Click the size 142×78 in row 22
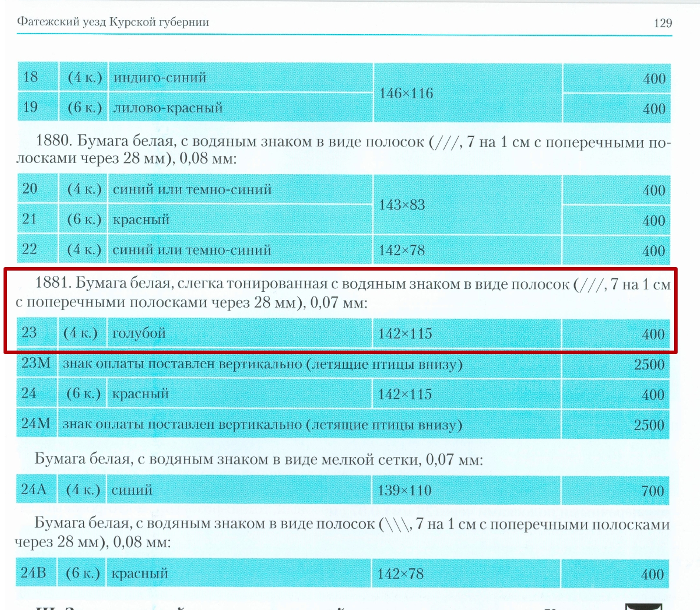Viewport: 700px width, 610px height. tap(402, 250)
